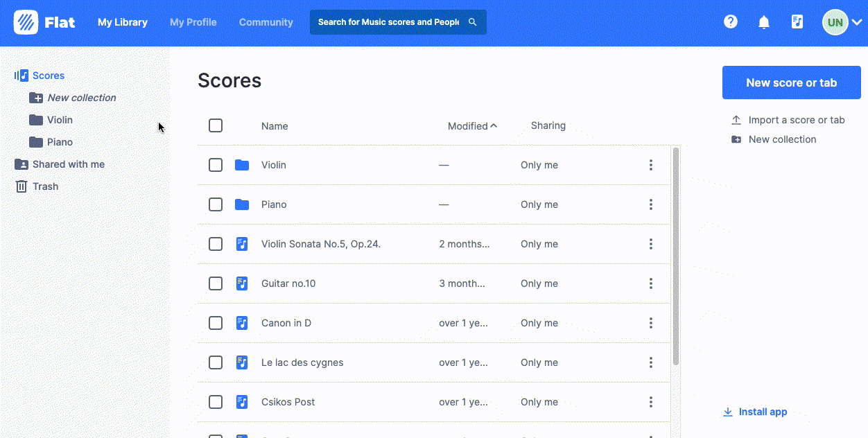The width and height of the screenshot is (868, 438).
Task: Check the box for Guitar no.10
Action: click(216, 283)
